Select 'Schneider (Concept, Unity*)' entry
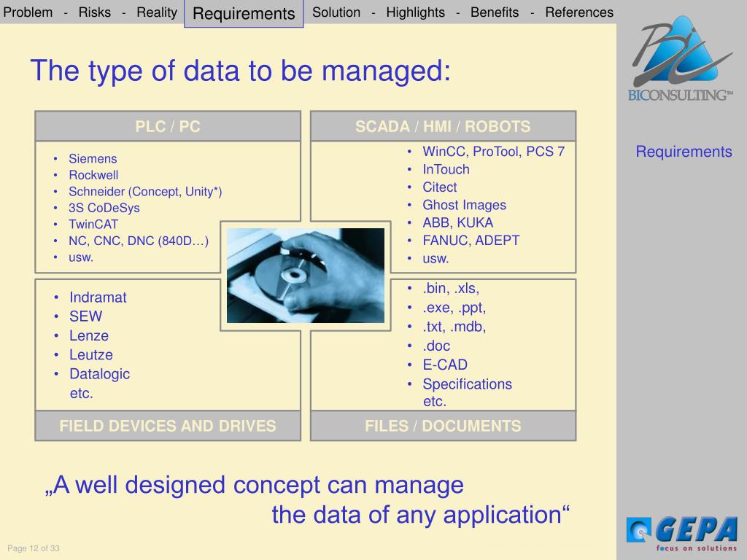 145,192
